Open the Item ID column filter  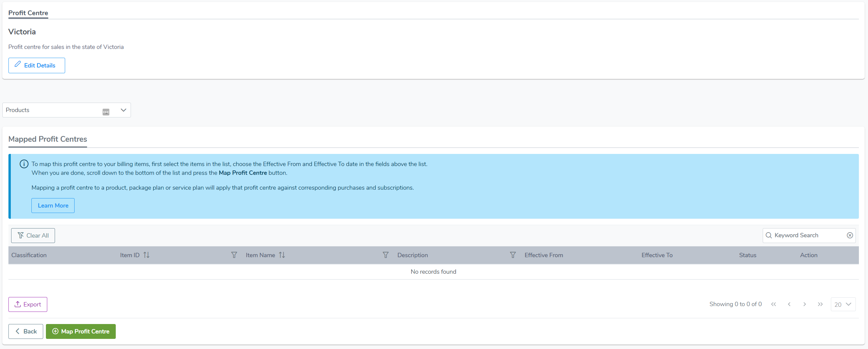[x=234, y=255]
